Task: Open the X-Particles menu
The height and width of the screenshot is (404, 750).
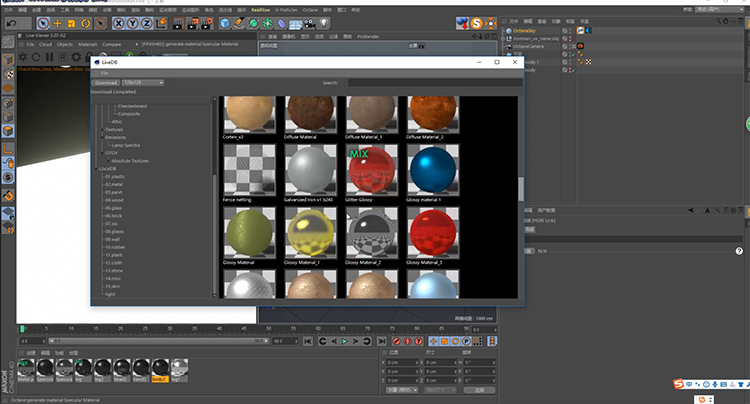Action: pos(286,10)
